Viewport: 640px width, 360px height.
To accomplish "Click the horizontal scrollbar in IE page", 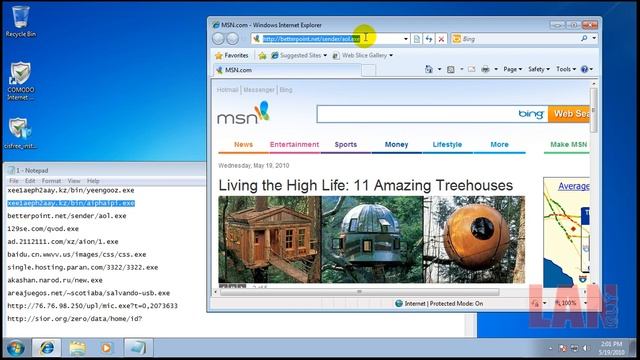I will point(359,291).
